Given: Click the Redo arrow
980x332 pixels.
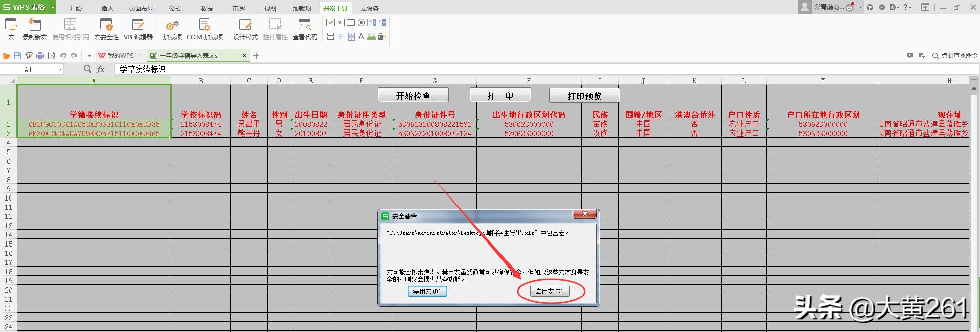Looking at the screenshot, I should coord(75,56).
